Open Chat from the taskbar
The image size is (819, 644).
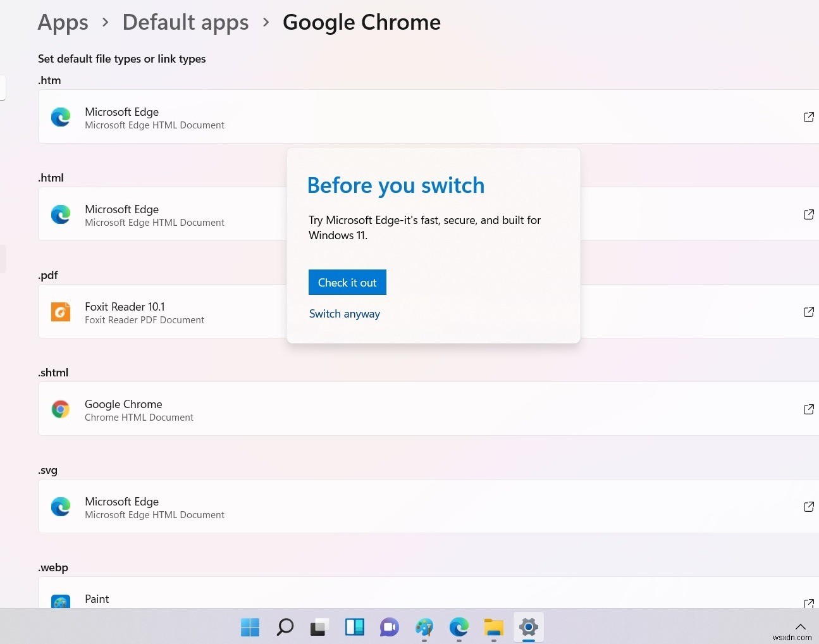(x=389, y=627)
